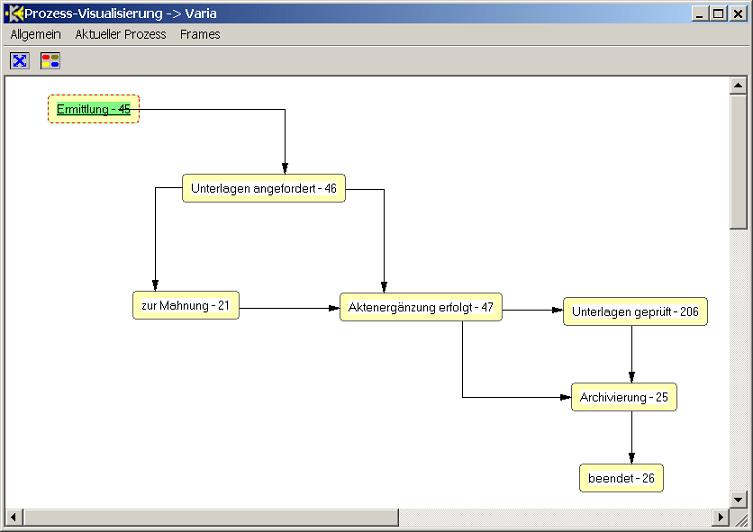Click the colored blocks legend toolbar icon

50,61
